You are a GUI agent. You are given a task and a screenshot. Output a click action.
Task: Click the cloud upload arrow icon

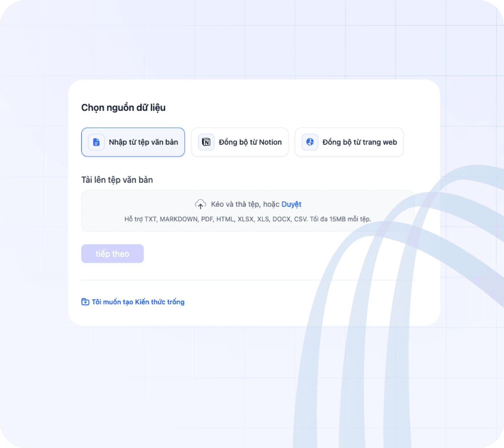pos(200,204)
